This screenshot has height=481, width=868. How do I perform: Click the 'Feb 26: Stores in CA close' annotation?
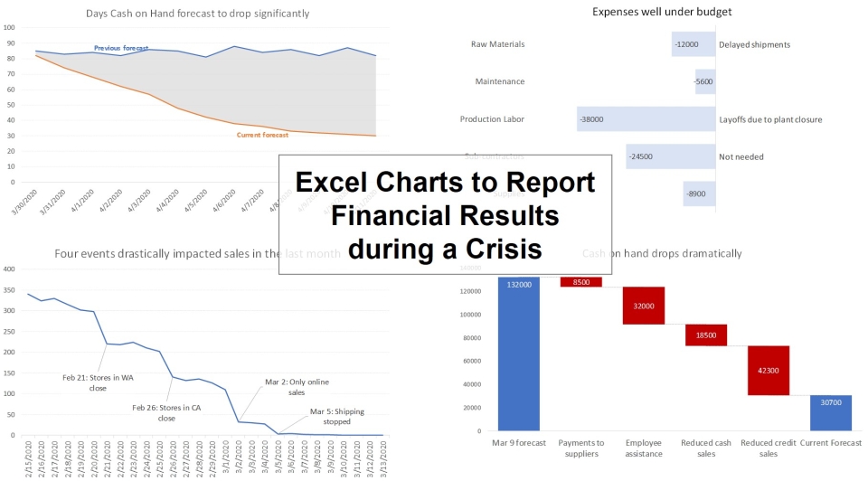pyautogui.click(x=166, y=413)
